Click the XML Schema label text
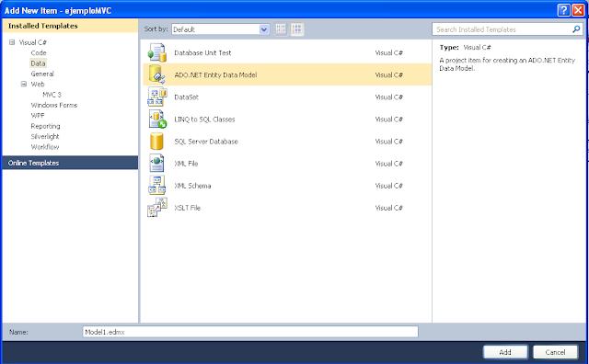 point(192,186)
